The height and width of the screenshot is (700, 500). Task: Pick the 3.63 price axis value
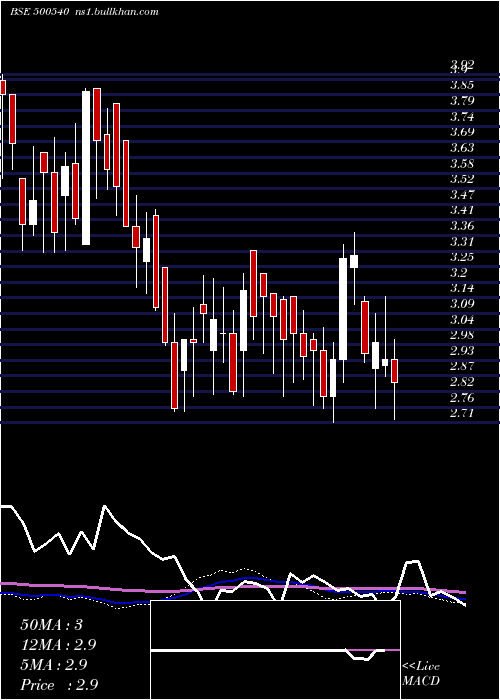point(462,148)
